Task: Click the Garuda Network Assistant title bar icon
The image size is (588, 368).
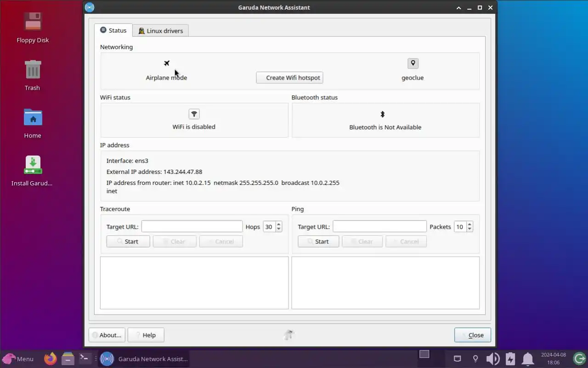Action: point(90,7)
